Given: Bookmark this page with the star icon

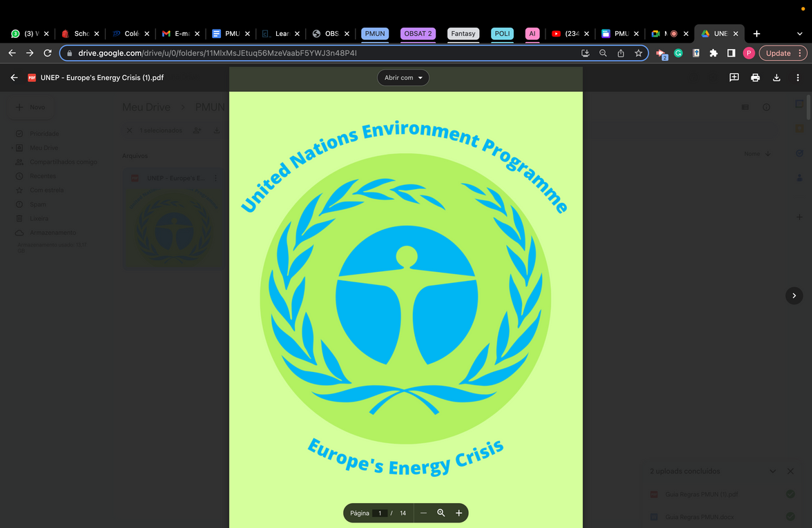Looking at the screenshot, I should click(639, 52).
